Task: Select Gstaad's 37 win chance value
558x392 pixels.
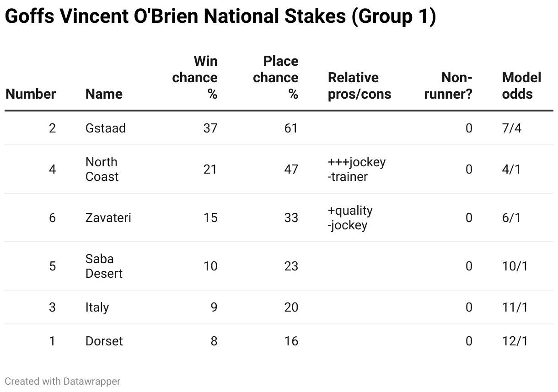Action: (x=210, y=128)
